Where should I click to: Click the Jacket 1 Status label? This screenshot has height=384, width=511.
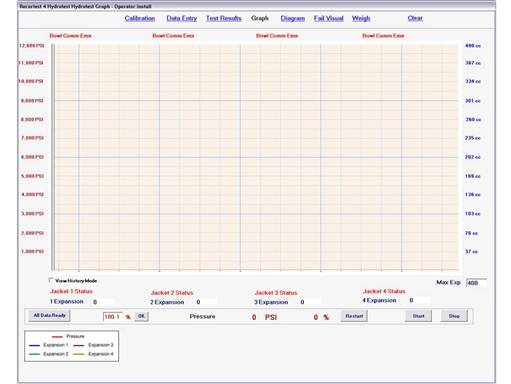tap(71, 291)
